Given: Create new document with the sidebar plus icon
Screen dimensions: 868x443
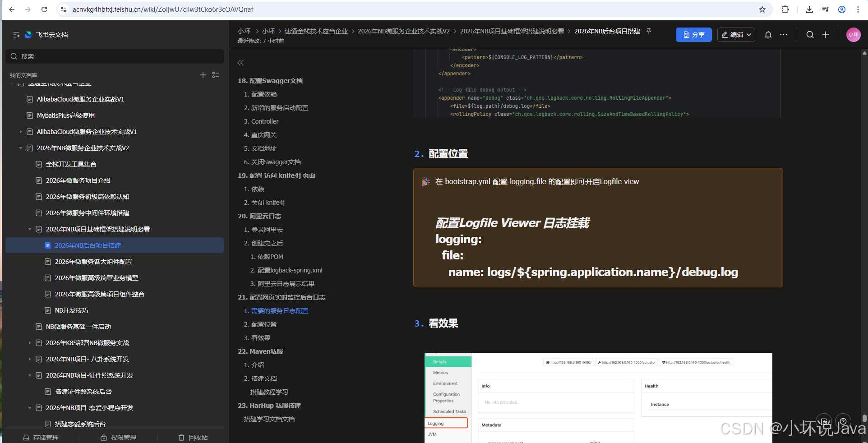Looking at the screenshot, I should (203, 75).
